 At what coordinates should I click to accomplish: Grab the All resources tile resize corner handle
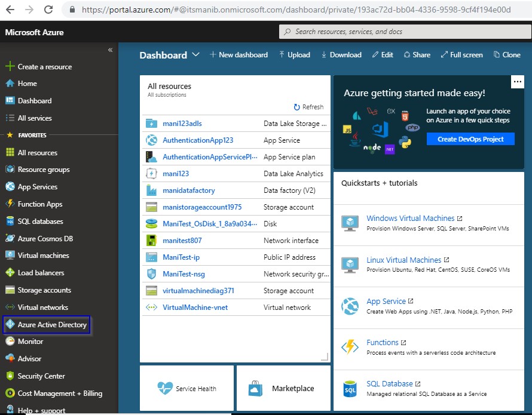coord(325,356)
